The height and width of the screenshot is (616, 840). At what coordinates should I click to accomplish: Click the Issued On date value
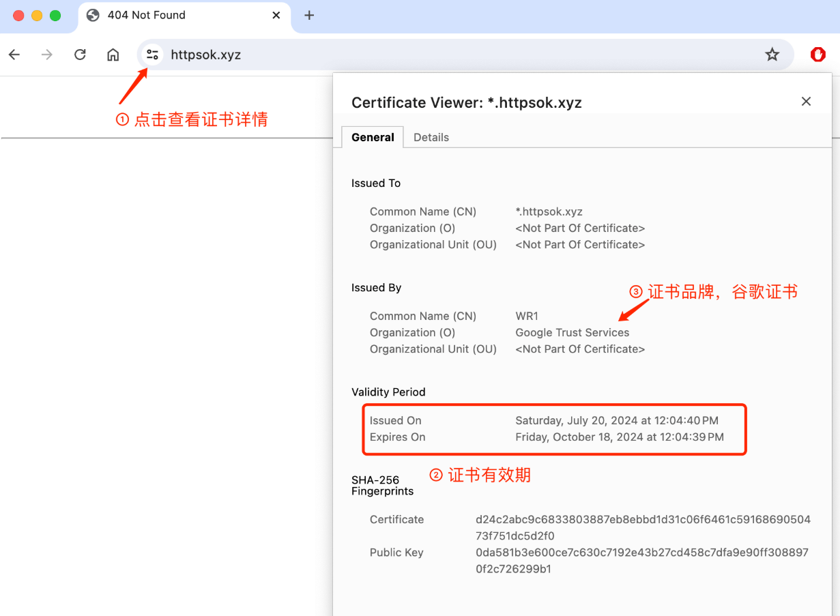click(617, 420)
